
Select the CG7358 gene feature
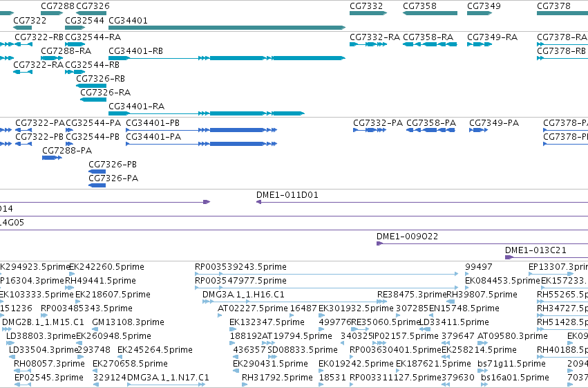click(x=430, y=13)
